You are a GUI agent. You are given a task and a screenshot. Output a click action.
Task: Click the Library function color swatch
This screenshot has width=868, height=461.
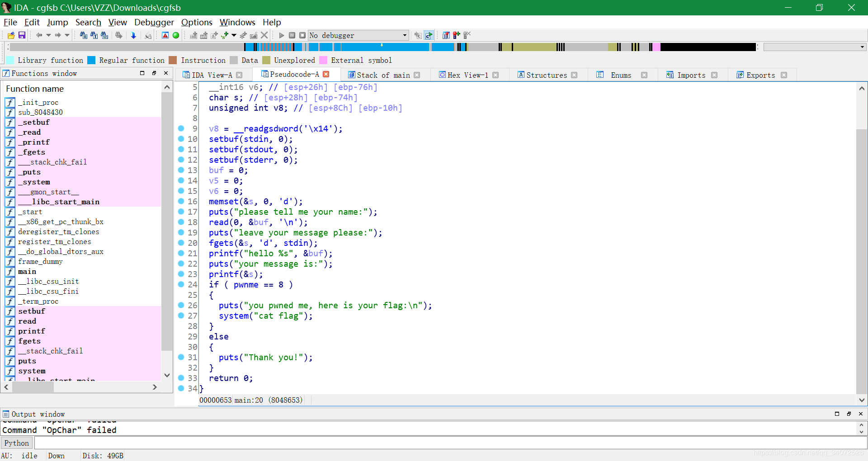pos(10,60)
